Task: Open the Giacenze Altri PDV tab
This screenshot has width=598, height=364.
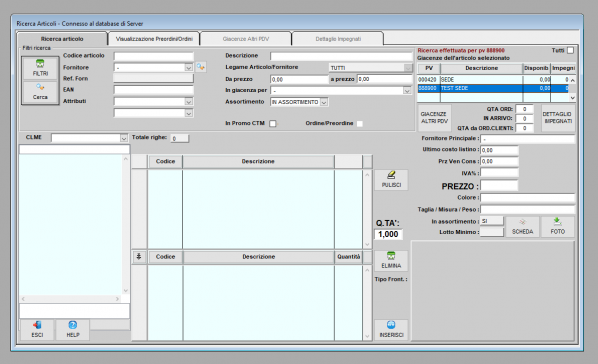Action: pyautogui.click(x=246, y=39)
